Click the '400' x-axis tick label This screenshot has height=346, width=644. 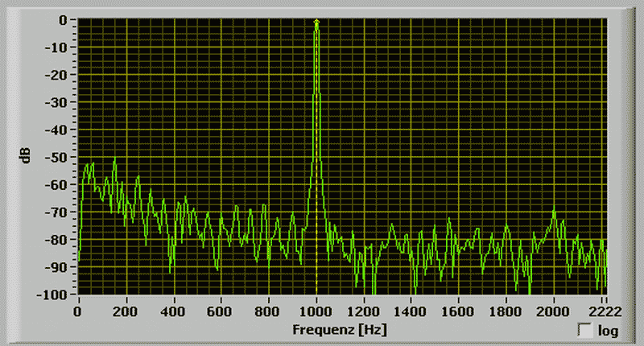(x=173, y=312)
